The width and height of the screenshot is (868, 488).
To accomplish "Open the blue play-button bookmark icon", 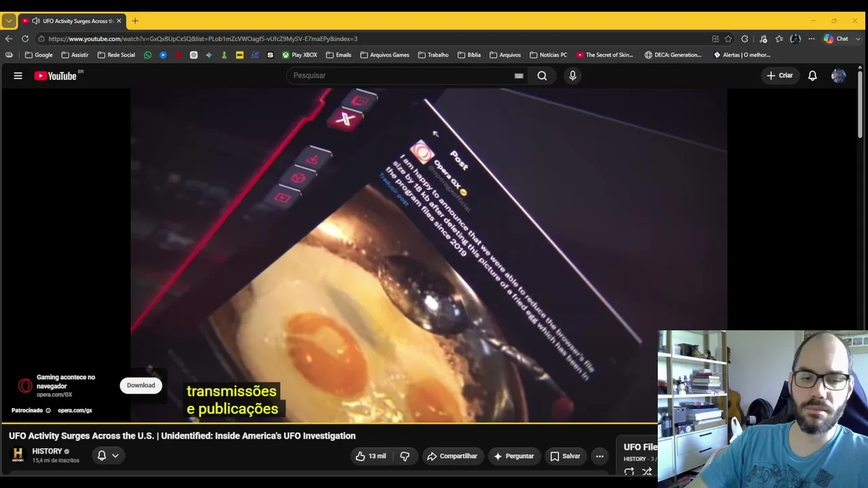I will coord(163,55).
